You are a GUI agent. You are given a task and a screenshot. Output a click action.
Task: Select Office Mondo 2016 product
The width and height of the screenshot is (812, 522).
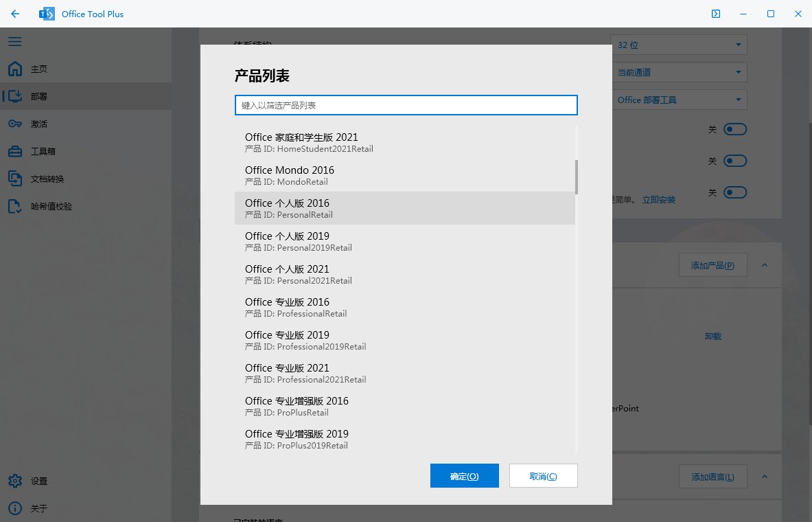(405, 175)
